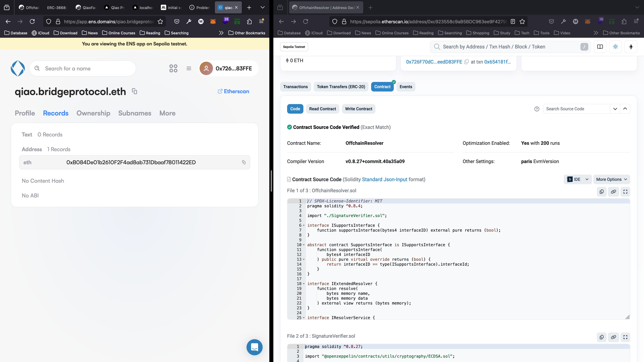Open Pocket icon in the right browser
Viewport: 644px width, 362px height.
[551, 21]
